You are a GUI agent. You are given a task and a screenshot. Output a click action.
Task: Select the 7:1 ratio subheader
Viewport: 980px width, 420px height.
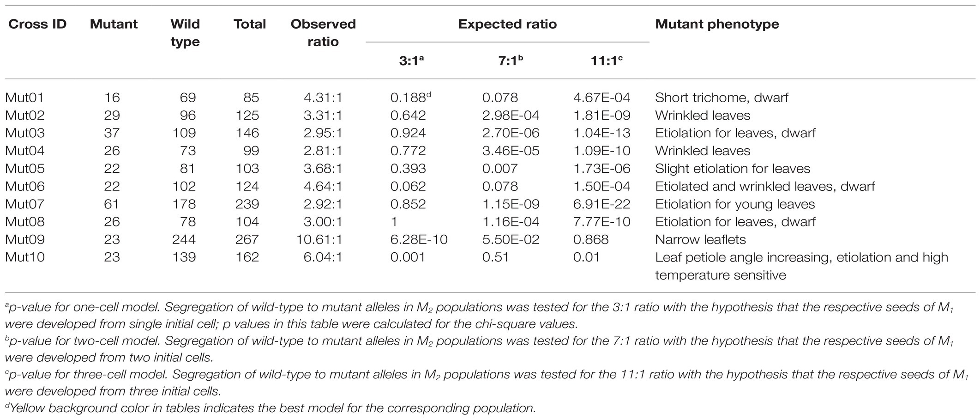point(511,61)
